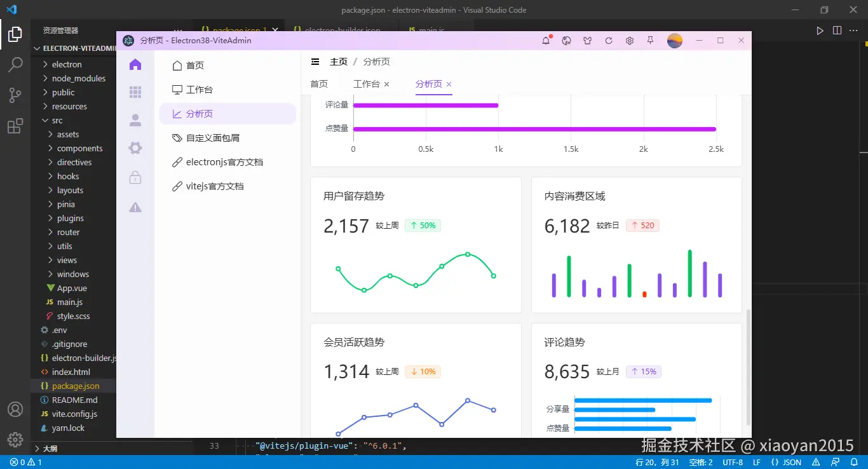Pin the window using the pin icon
The image size is (868, 469).
click(650, 40)
